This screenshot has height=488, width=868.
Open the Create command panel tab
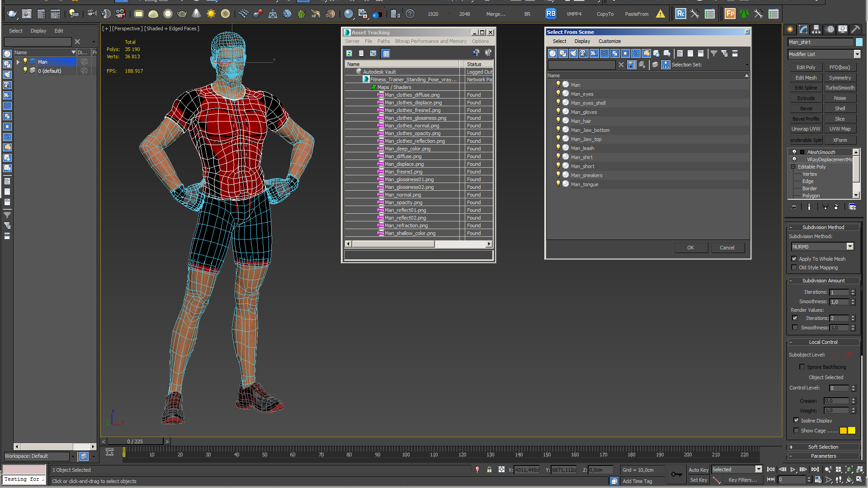click(x=790, y=29)
